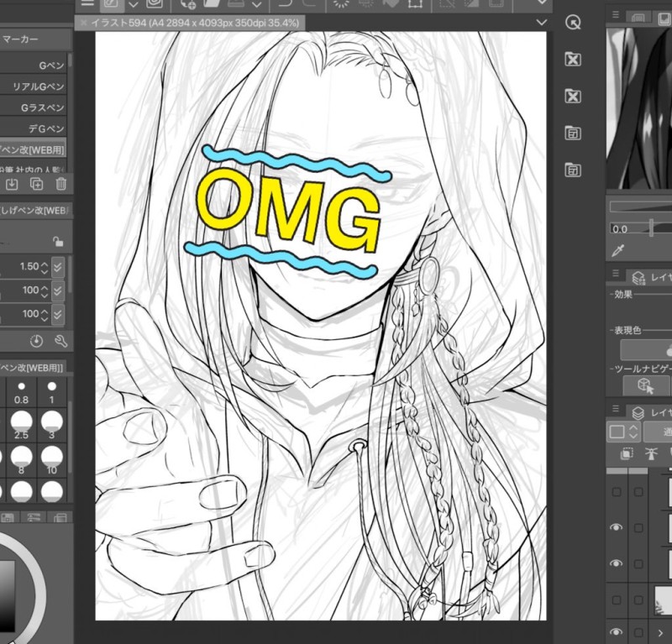Choose brush size preset 3
Image resolution: width=672 pixels, height=644 pixels.
(x=52, y=425)
